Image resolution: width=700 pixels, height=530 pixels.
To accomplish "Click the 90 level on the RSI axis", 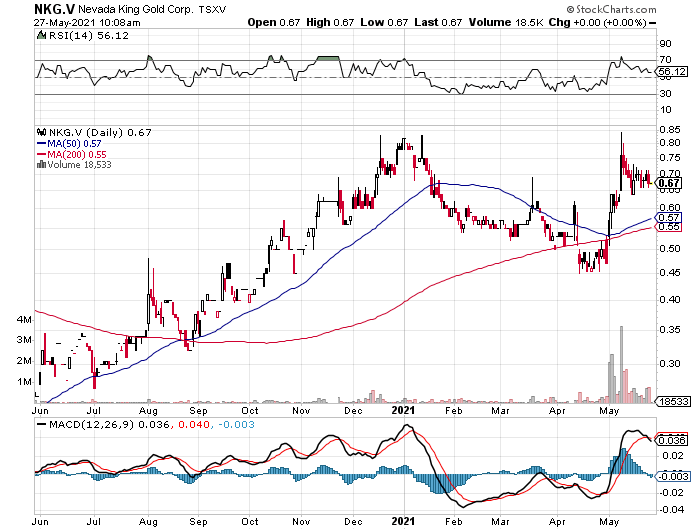I will [x=665, y=44].
